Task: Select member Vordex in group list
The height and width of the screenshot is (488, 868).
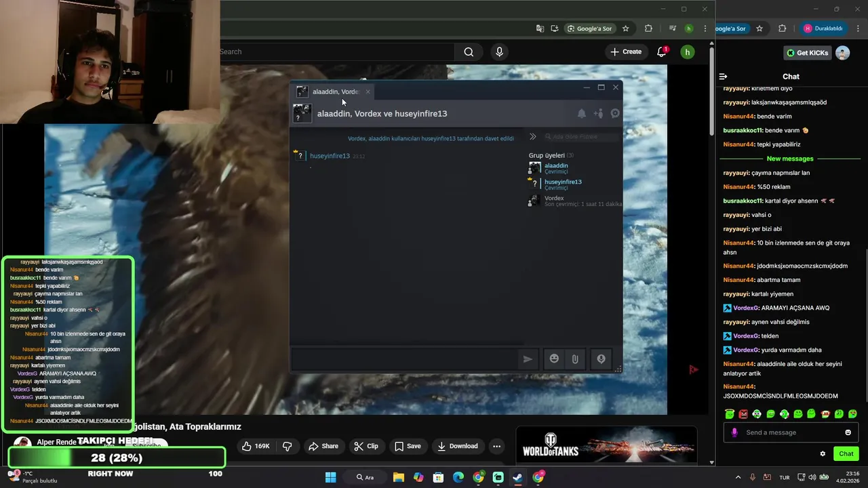Action: click(575, 201)
